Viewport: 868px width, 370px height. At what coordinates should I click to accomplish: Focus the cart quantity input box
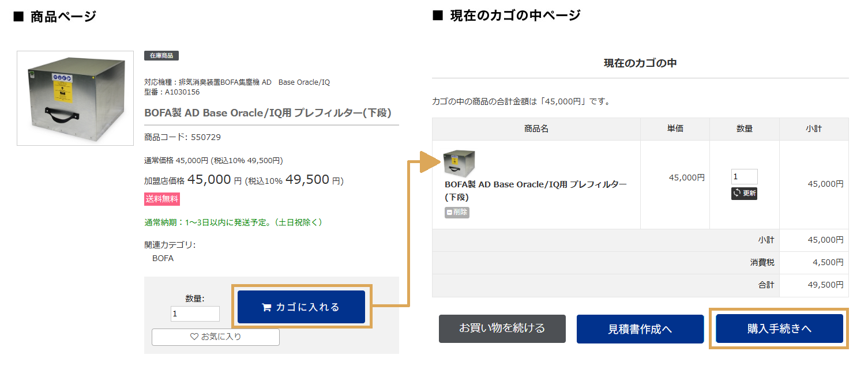click(744, 177)
